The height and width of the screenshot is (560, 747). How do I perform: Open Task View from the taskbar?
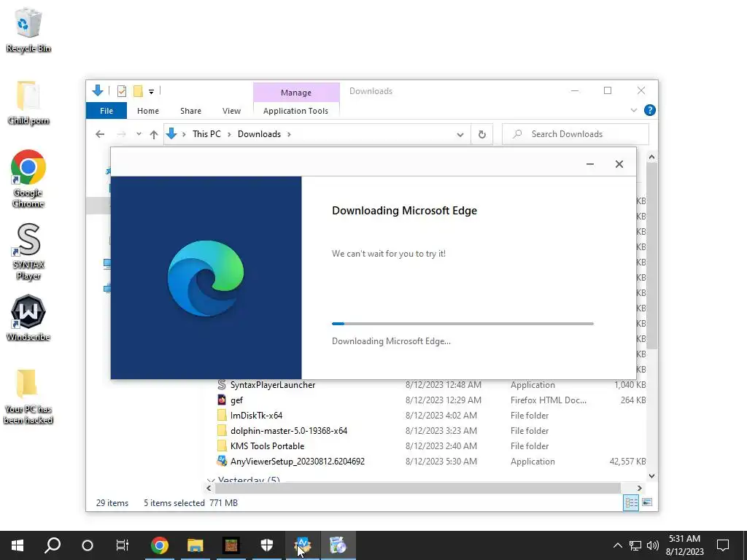point(123,545)
